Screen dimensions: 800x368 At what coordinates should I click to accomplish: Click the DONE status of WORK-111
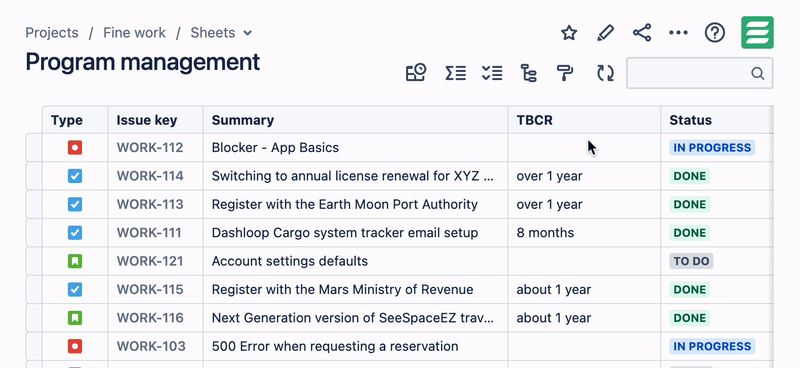(x=690, y=233)
